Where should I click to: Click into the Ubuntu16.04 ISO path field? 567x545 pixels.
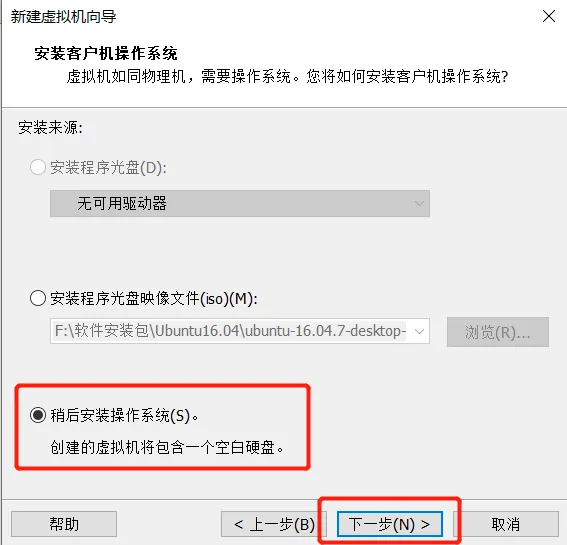point(230,331)
